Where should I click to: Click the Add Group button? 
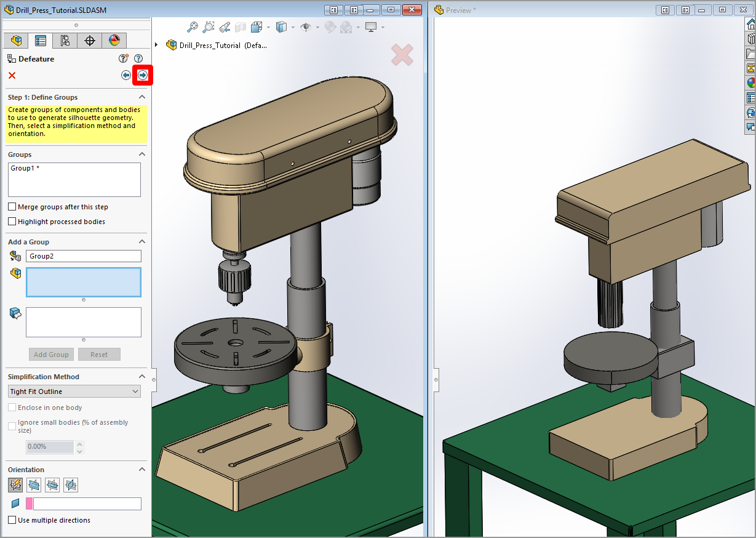tap(51, 355)
